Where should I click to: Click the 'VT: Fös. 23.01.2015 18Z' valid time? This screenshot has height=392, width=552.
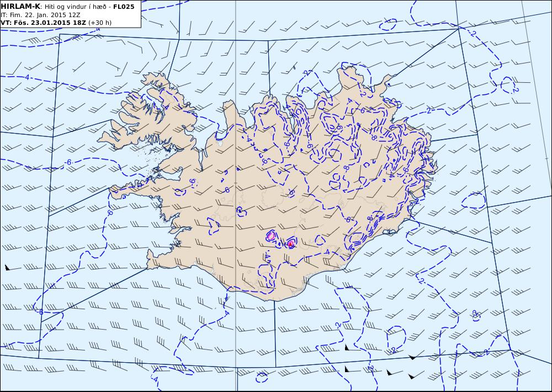43,23
